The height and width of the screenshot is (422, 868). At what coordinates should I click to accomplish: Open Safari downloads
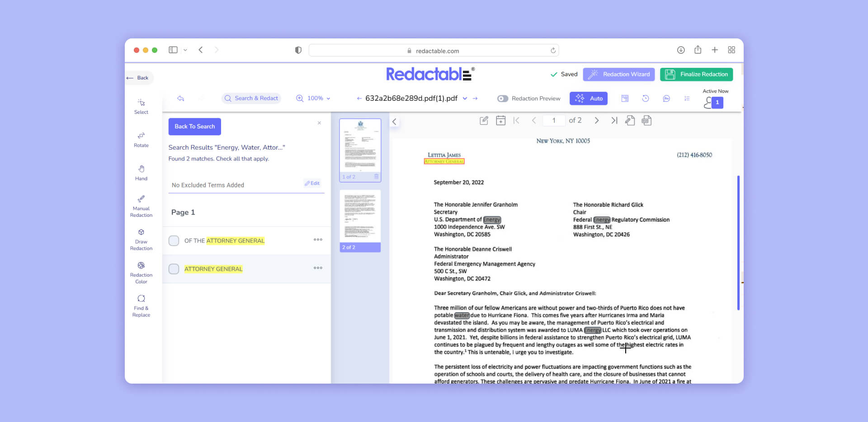tap(681, 50)
